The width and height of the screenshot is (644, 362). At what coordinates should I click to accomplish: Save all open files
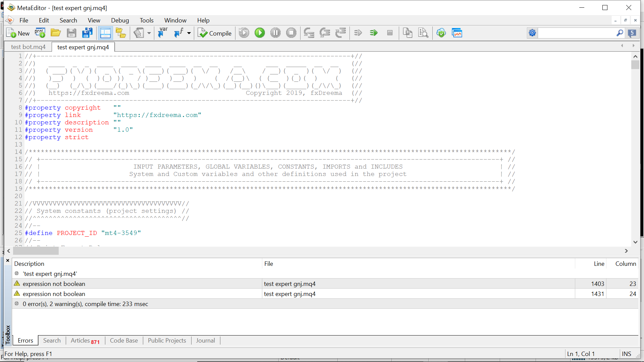click(87, 33)
